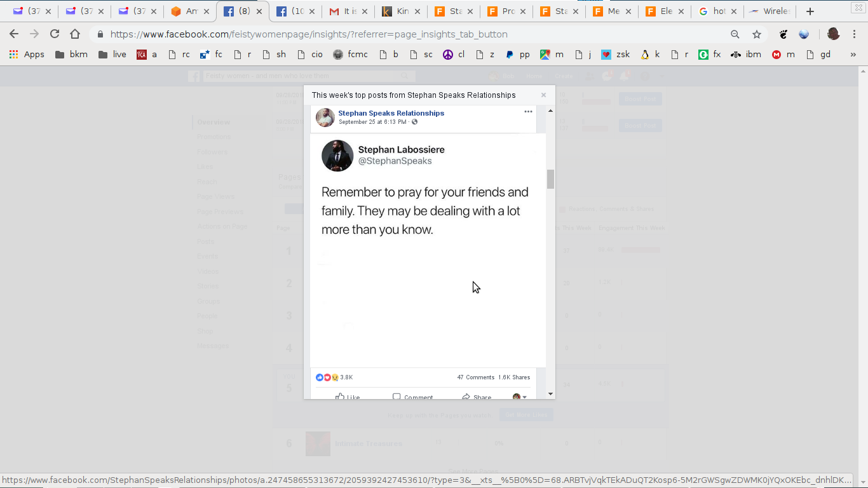The height and width of the screenshot is (488, 868).
Task: Click the address bar URL
Action: 309,34
